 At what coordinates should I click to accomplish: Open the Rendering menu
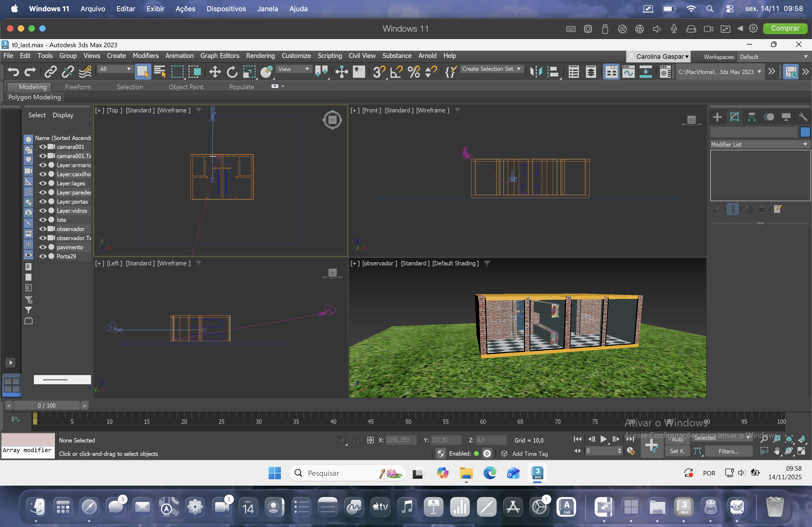[x=260, y=56]
